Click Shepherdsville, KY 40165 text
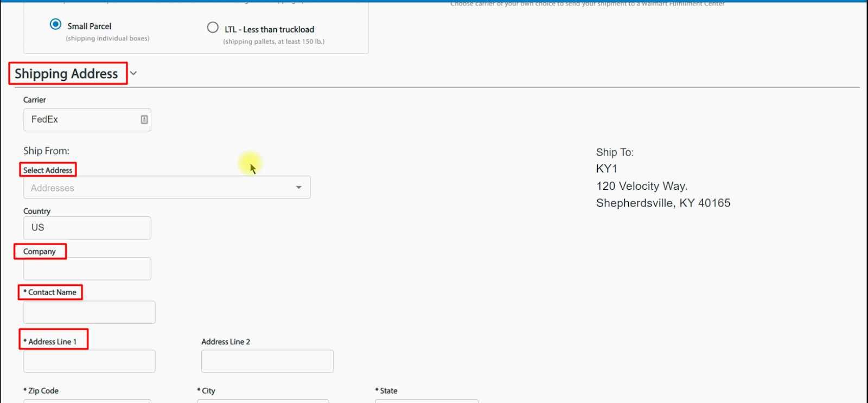Image resolution: width=868 pixels, height=403 pixels. [663, 203]
